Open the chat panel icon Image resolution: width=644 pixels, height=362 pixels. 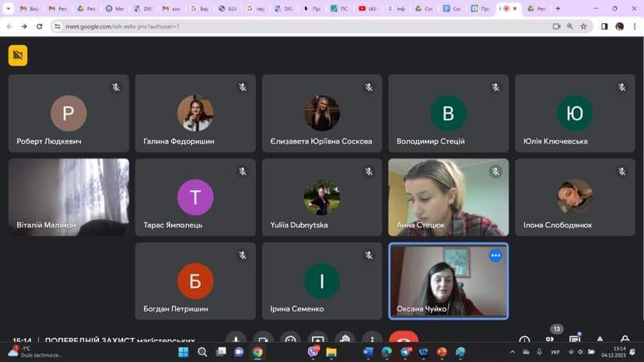(575, 340)
